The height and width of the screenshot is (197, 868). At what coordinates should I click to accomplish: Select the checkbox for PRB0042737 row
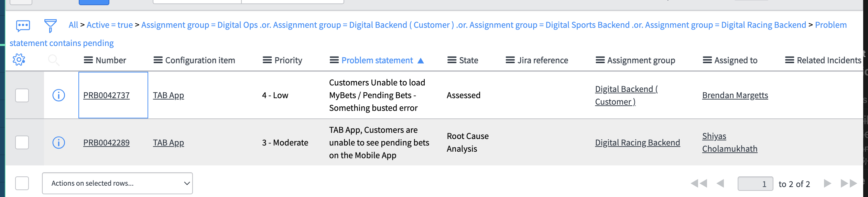(x=22, y=95)
